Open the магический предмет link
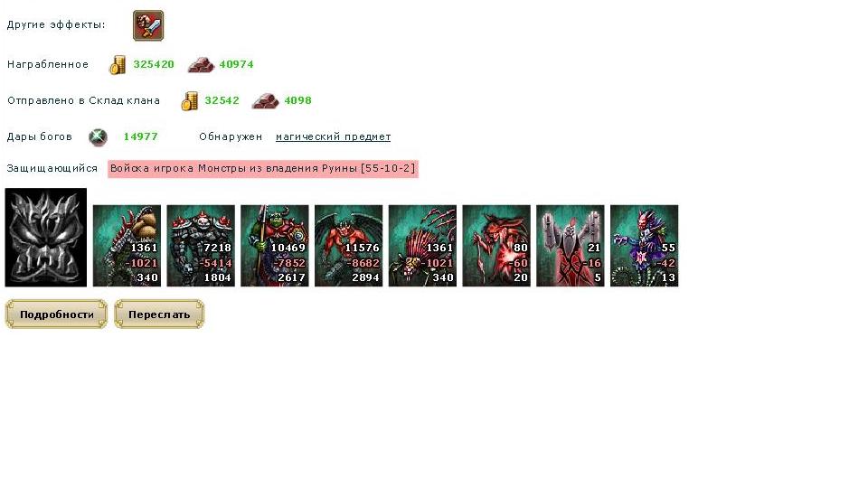The width and height of the screenshot is (868, 488). click(x=334, y=136)
